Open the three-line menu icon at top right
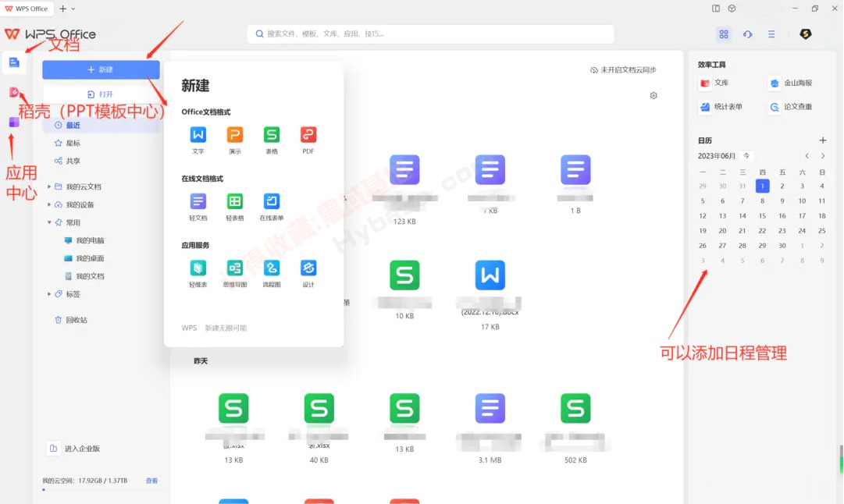 click(771, 34)
